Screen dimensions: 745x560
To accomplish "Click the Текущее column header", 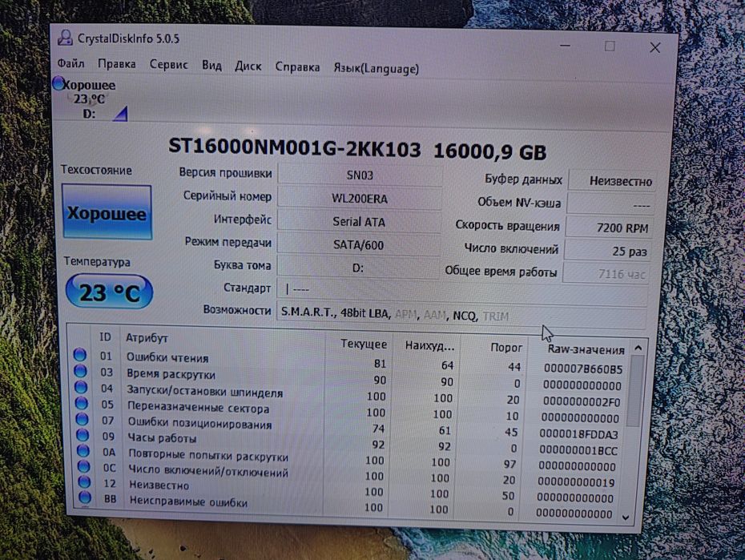I will 364,344.
